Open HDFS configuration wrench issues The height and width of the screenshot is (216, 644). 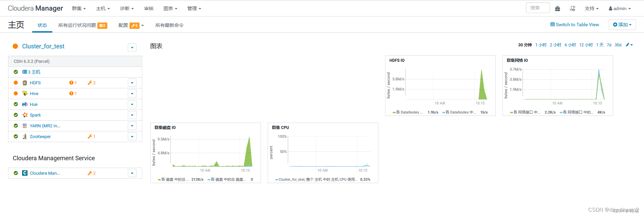[92, 83]
